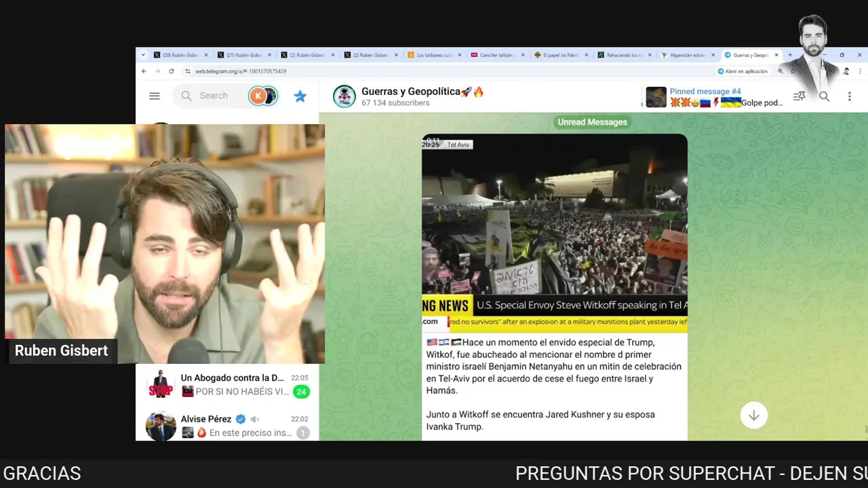Search within the channel using the magnifier icon
Screen dimensions: 868x488
click(824, 96)
